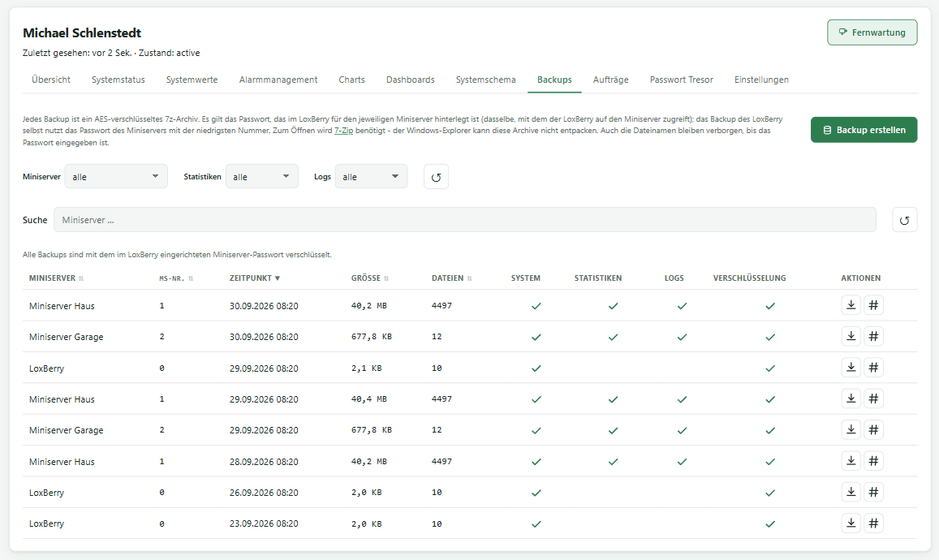
Task: Download the Miniserver Garage backup from 30.09.2026
Action: (851, 336)
